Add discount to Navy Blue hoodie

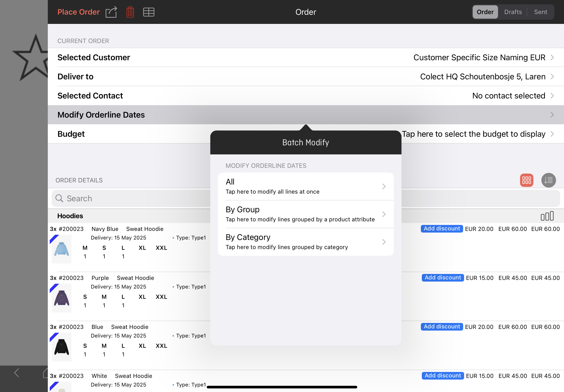coord(441,229)
